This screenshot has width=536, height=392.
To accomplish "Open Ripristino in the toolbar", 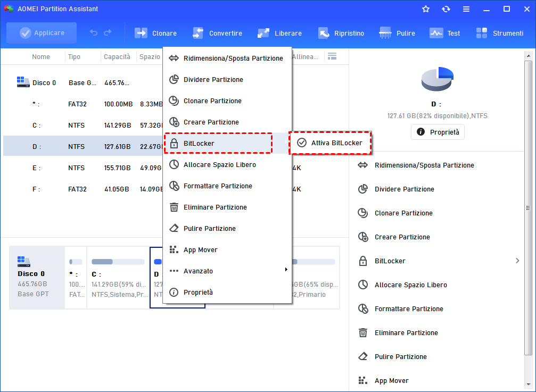I will tap(341, 33).
